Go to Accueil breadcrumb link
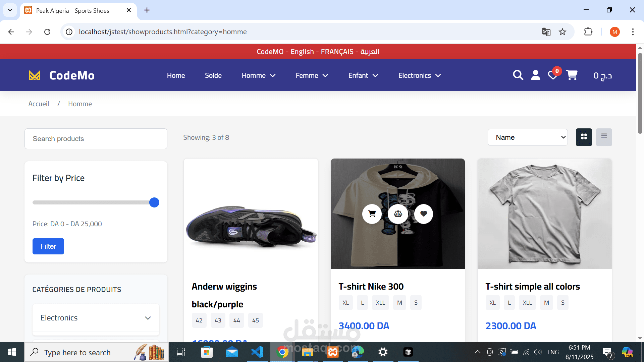The image size is (644, 362). point(39,104)
